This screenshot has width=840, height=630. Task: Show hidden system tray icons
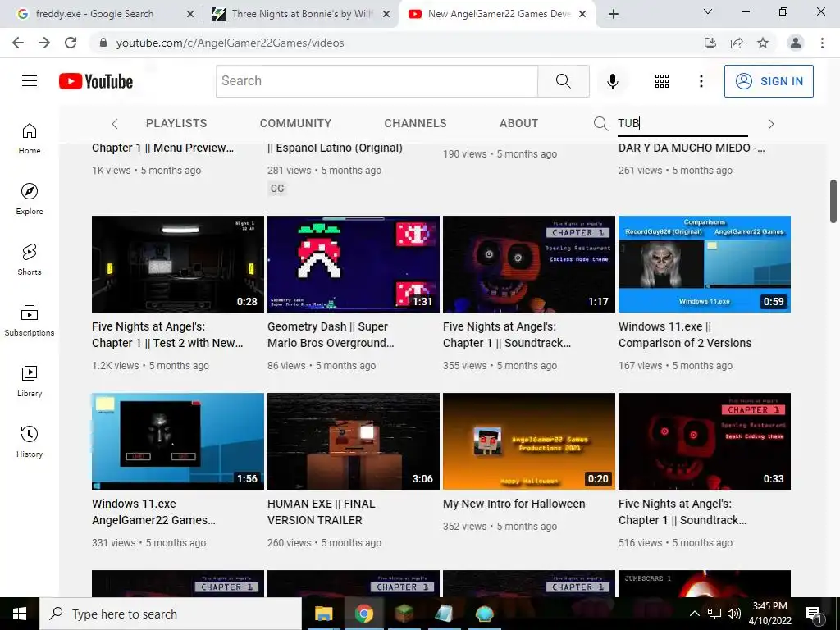(694, 614)
